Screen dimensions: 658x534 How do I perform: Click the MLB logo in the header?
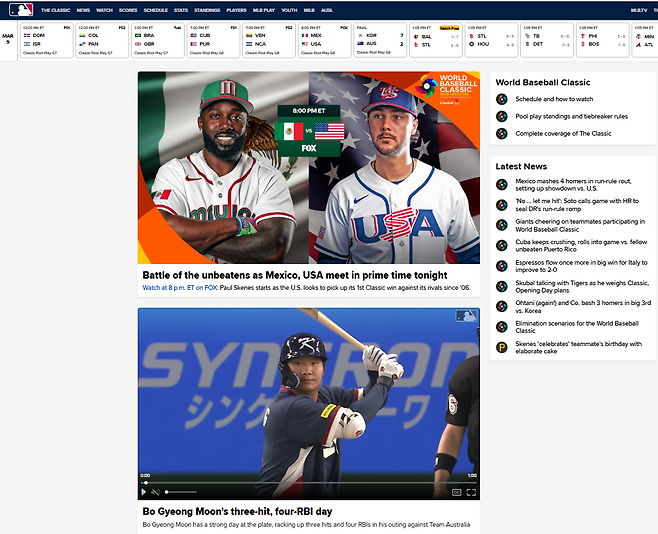[21, 10]
